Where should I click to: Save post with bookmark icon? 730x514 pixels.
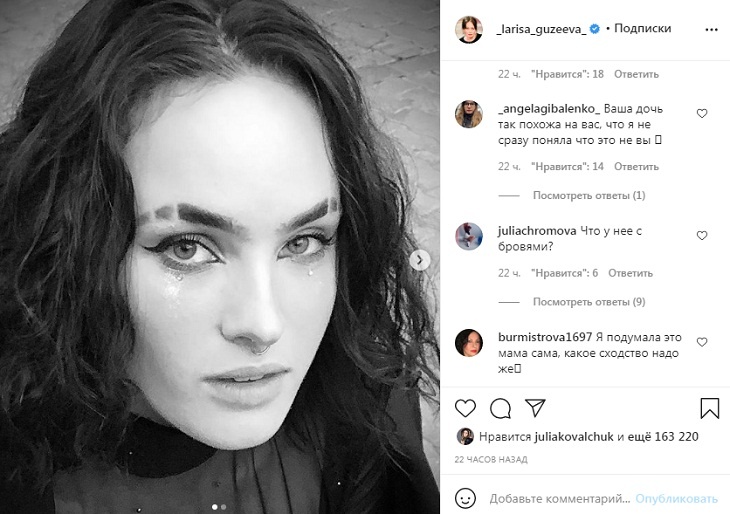710,408
